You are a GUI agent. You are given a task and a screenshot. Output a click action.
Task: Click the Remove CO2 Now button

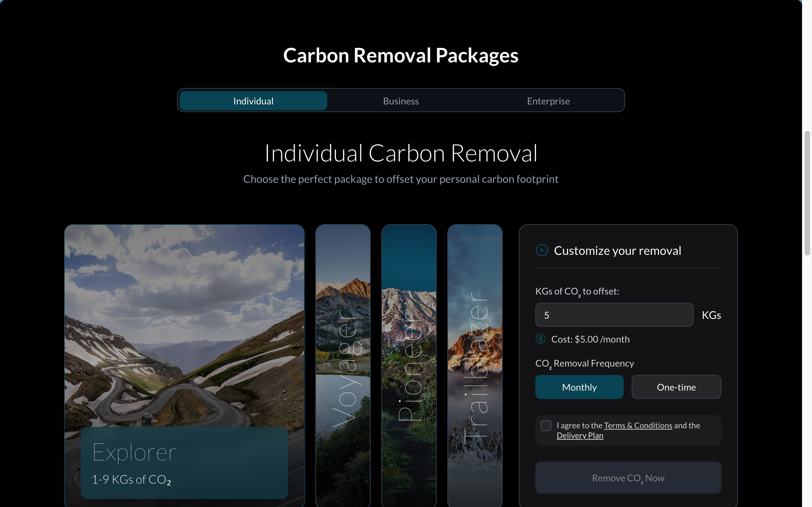tap(628, 478)
